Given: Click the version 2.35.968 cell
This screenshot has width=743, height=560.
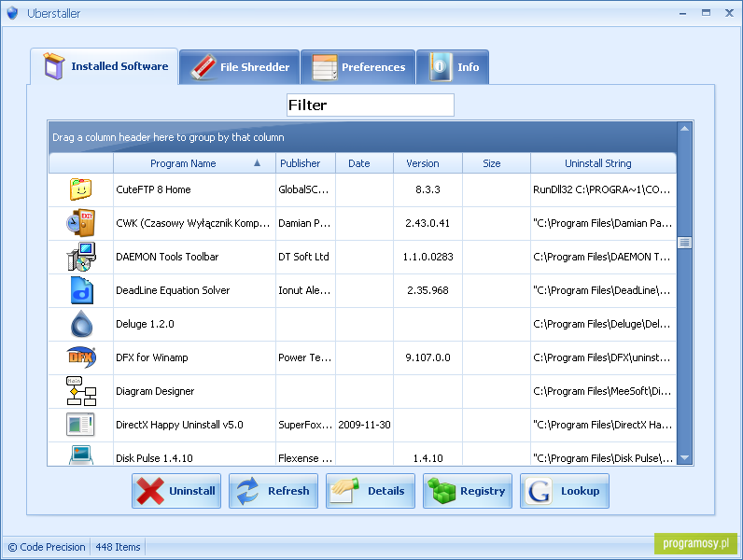Looking at the screenshot, I should click(x=428, y=290).
